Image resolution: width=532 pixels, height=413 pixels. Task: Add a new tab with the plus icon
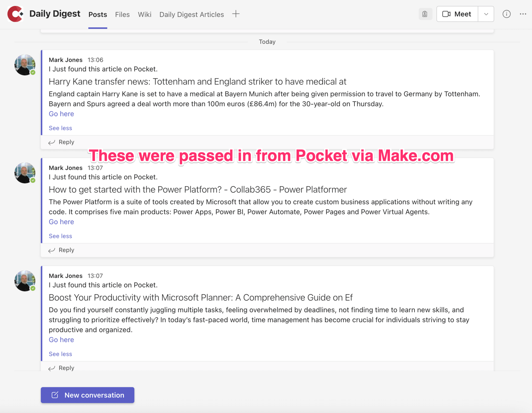(x=236, y=14)
